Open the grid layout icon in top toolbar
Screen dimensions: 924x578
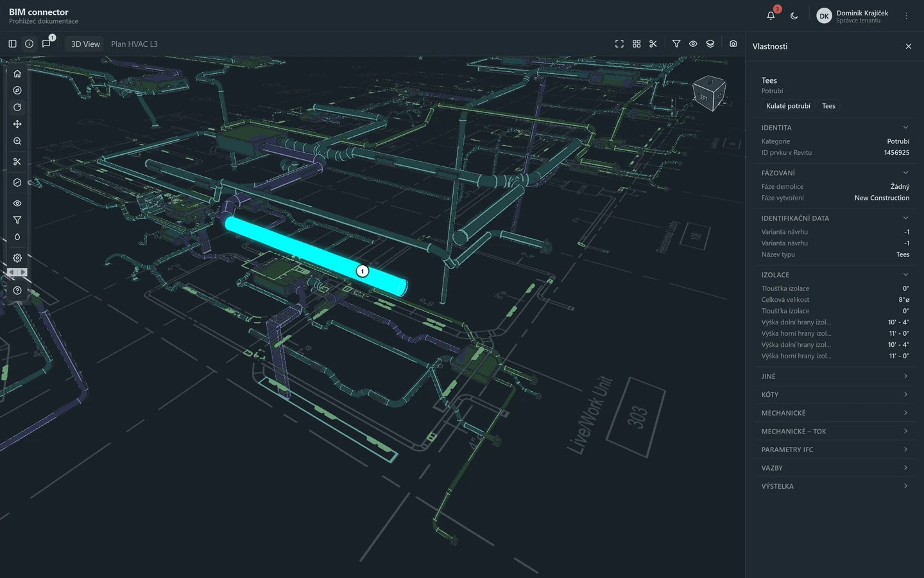click(637, 44)
